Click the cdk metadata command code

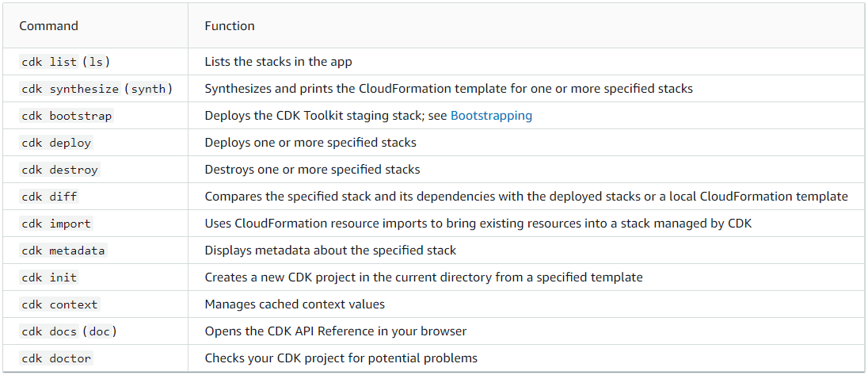pos(63,251)
